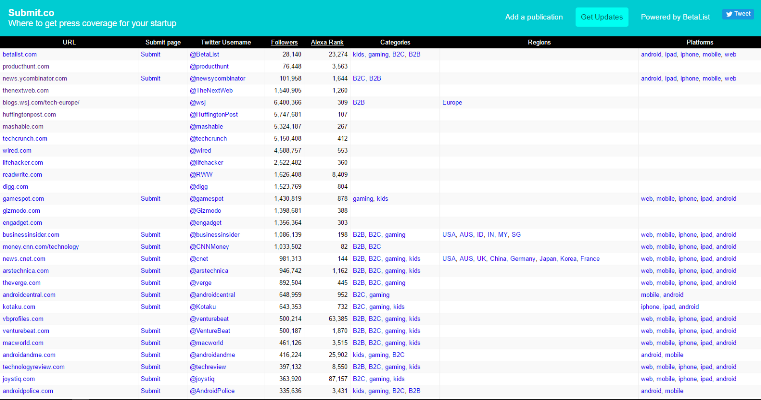The image size is (761, 400).
Task: Open the wired.com link
Action: point(17,150)
